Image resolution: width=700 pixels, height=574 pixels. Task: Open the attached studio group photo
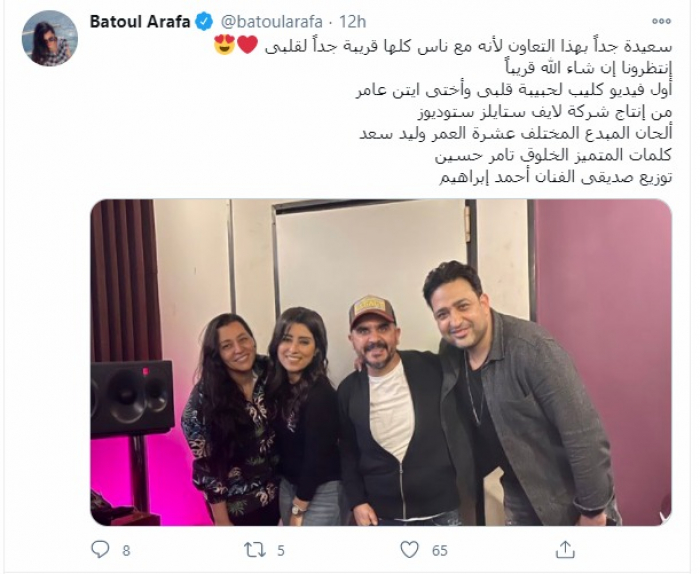[381, 362]
